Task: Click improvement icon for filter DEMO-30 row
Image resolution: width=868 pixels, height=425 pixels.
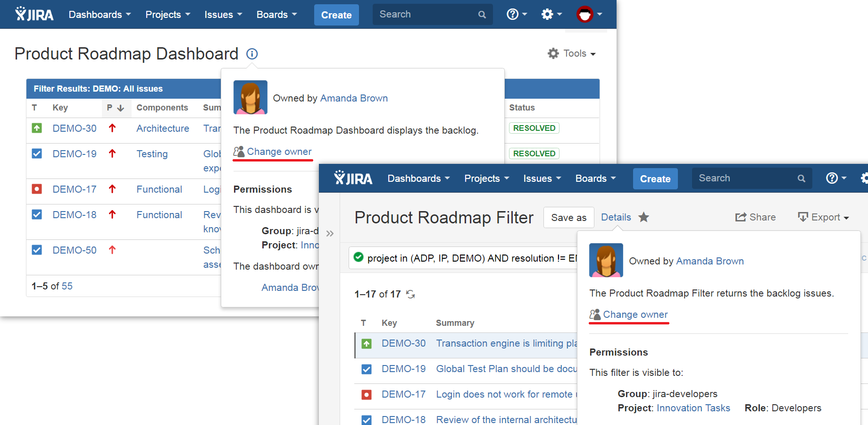Action: [x=367, y=344]
